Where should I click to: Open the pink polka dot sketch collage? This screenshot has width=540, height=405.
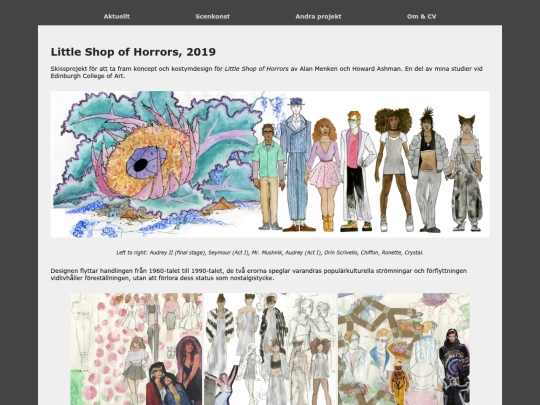tap(136, 349)
